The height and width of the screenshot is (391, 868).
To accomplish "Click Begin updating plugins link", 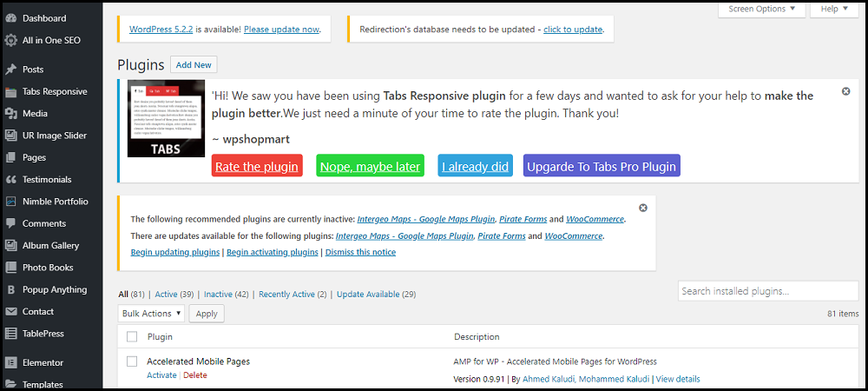I will [175, 252].
